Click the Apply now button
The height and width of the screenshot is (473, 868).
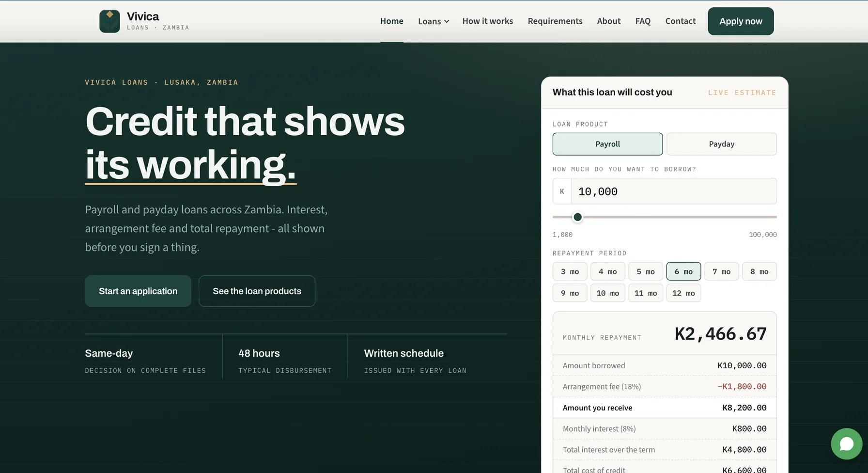pos(741,21)
